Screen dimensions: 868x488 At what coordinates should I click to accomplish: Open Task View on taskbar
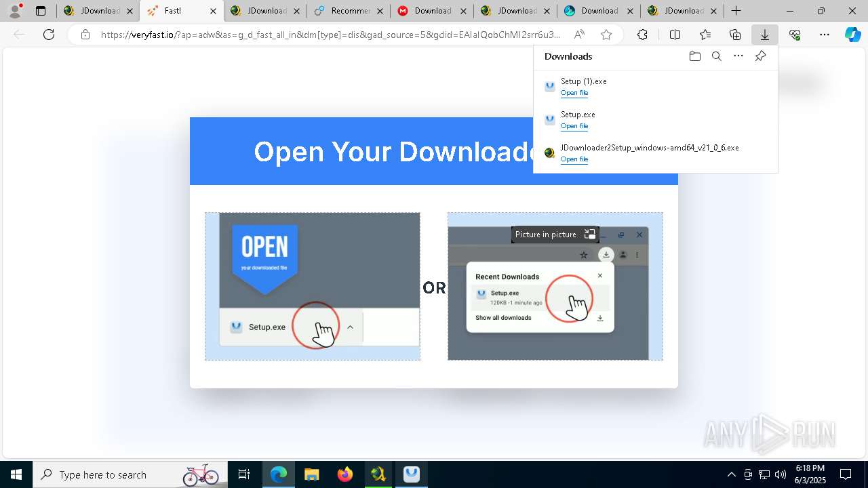coord(244,474)
